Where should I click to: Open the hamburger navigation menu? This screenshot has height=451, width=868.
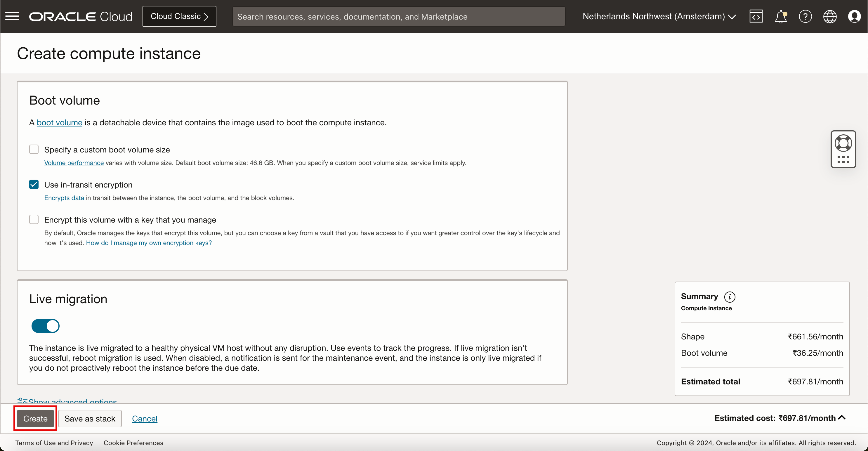(13, 16)
